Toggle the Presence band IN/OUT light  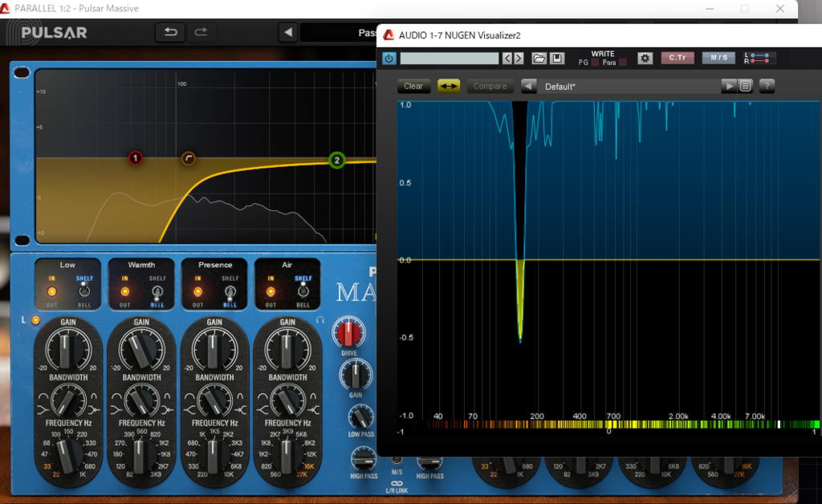point(197,291)
